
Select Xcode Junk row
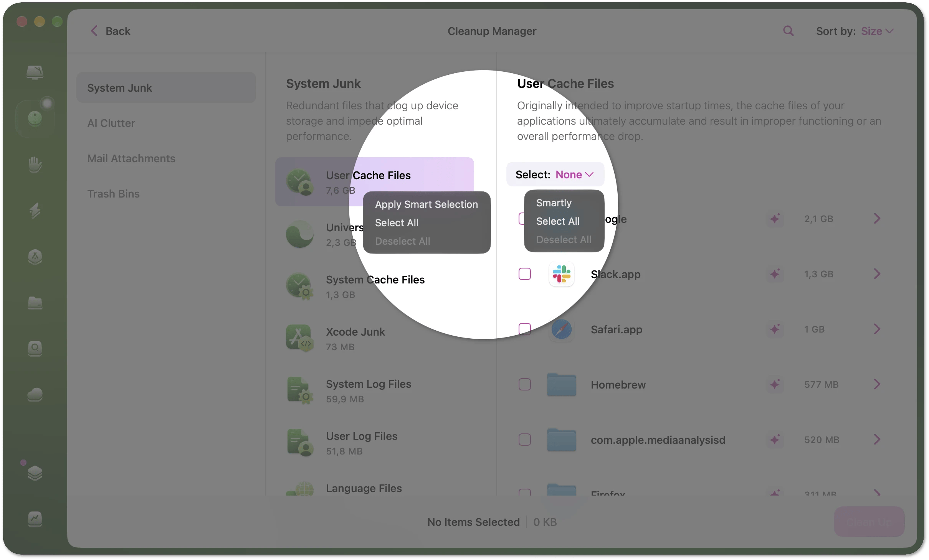375,338
